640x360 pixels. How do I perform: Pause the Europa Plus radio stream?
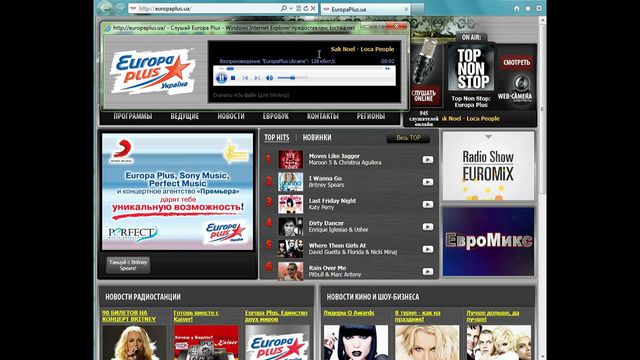[x=222, y=78]
